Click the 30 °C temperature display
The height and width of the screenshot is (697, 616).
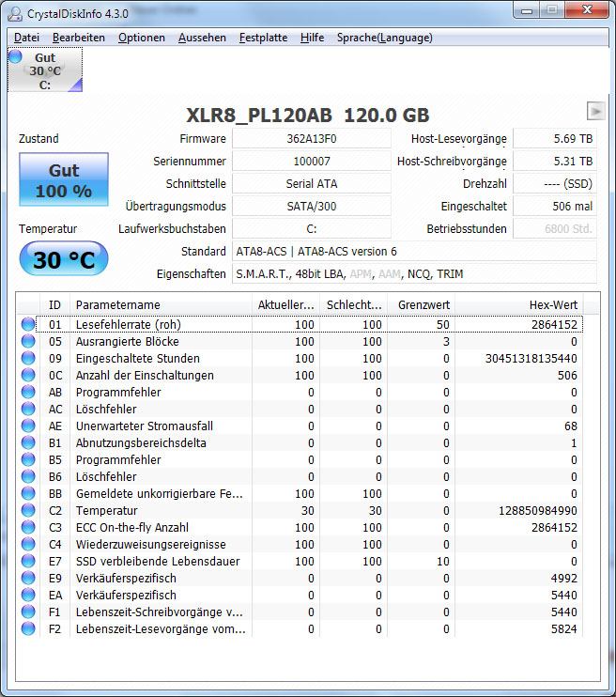click(64, 259)
